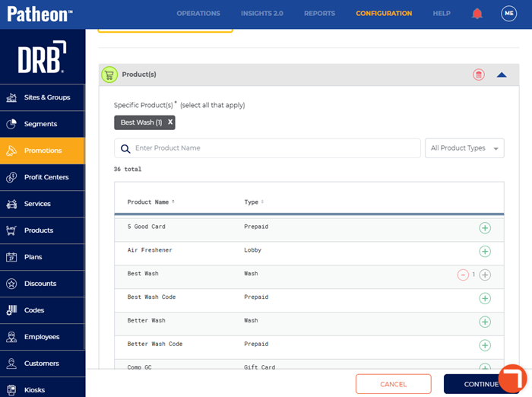Click the search magnifier icon
This screenshot has width=532, height=397.
[125, 148]
